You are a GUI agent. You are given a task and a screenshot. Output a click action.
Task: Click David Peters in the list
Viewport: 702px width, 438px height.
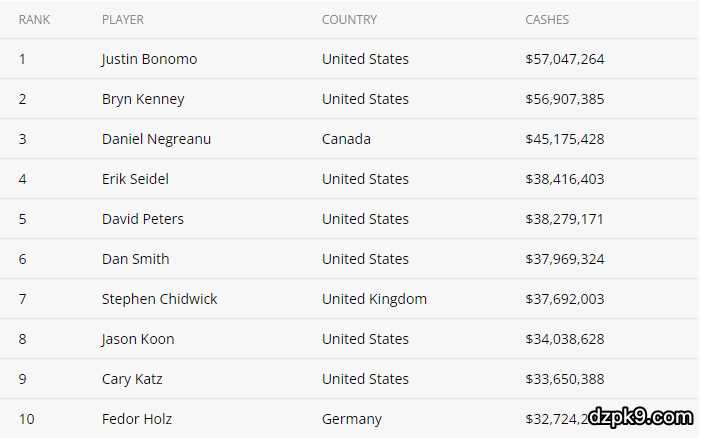(143, 219)
